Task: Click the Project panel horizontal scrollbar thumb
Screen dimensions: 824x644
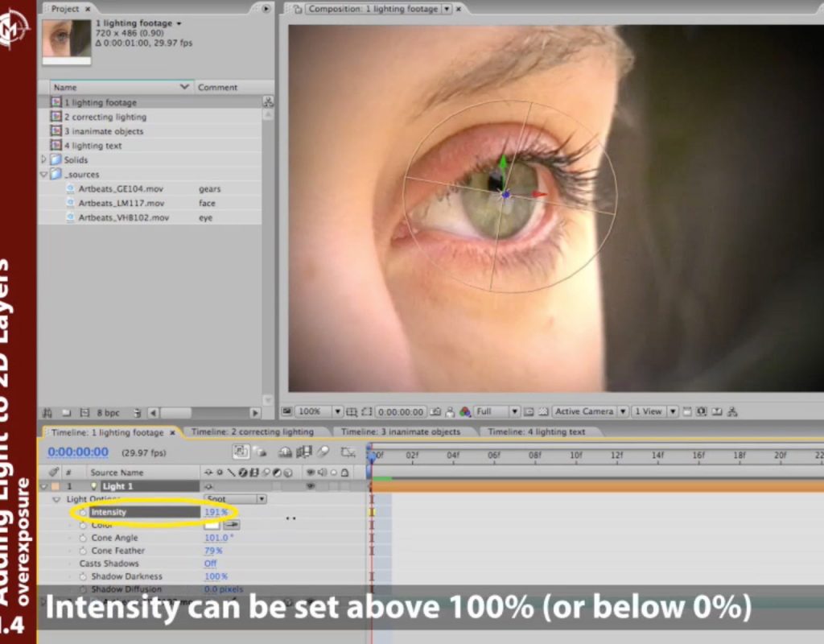Action: point(175,413)
